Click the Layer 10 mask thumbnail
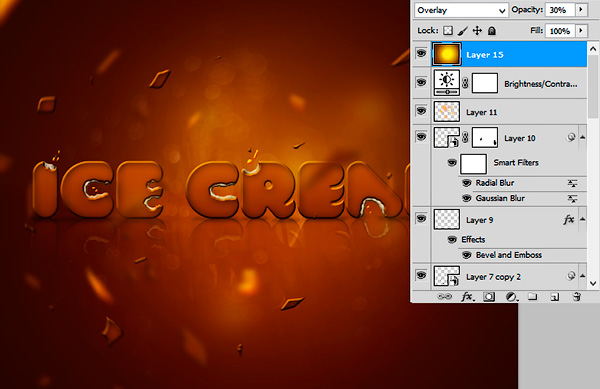 tap(485, 137)
